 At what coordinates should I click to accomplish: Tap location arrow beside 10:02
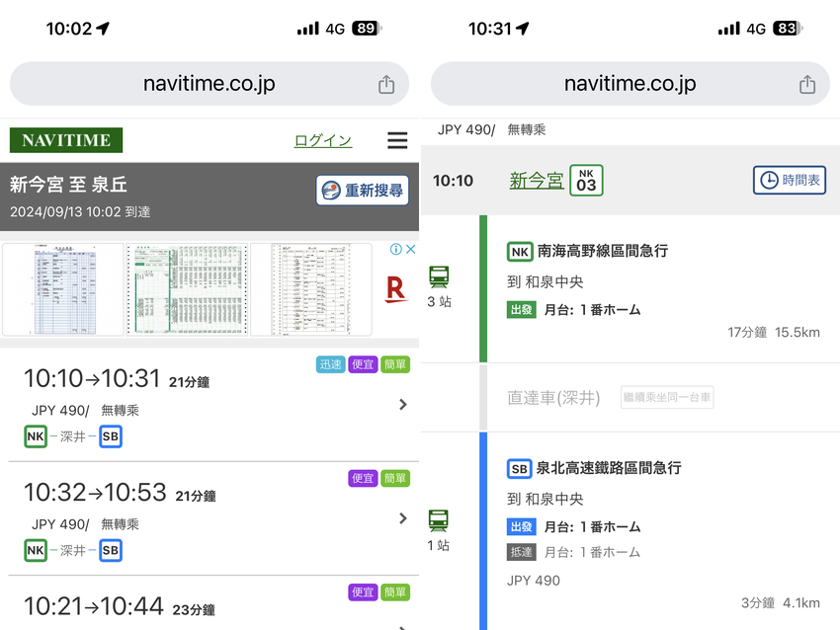tap(103, 29)
